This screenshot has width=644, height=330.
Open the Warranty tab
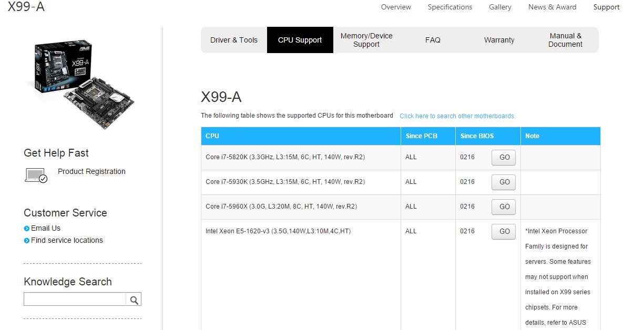tap(499, 40)
